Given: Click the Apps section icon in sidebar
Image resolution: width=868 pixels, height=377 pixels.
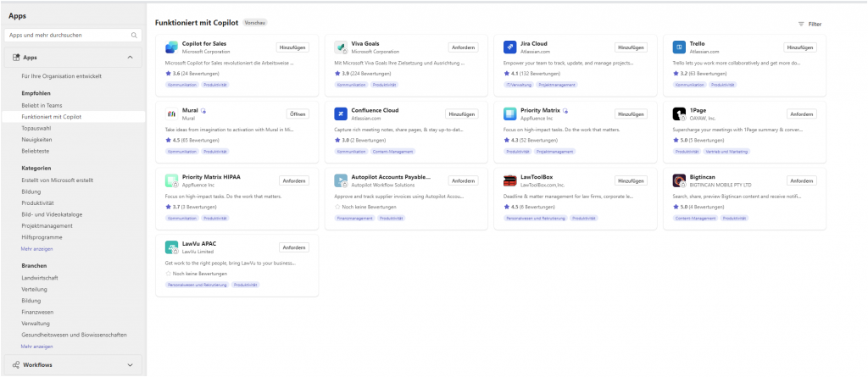Looking at the screenshot, I should tap(16, 57).
